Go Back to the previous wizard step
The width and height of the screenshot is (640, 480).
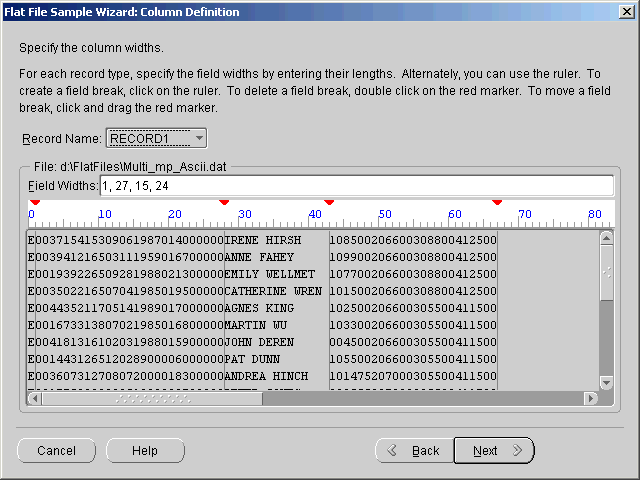414,451
